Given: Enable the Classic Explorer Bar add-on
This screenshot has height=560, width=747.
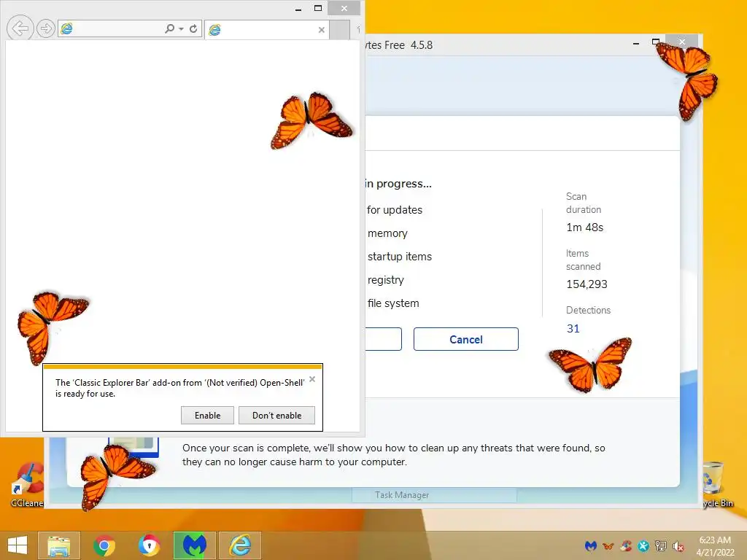Looking at the screenshot, I should [x=207, y=415].
